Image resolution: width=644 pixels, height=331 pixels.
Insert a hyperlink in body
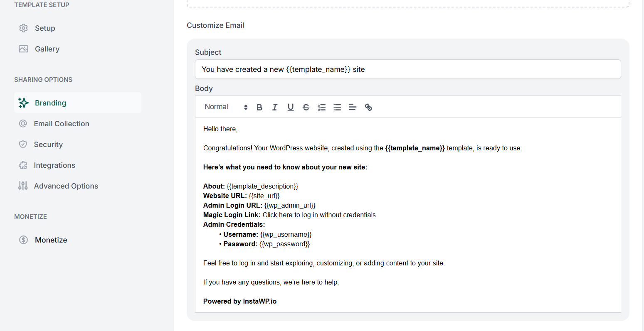click(368, 107)
